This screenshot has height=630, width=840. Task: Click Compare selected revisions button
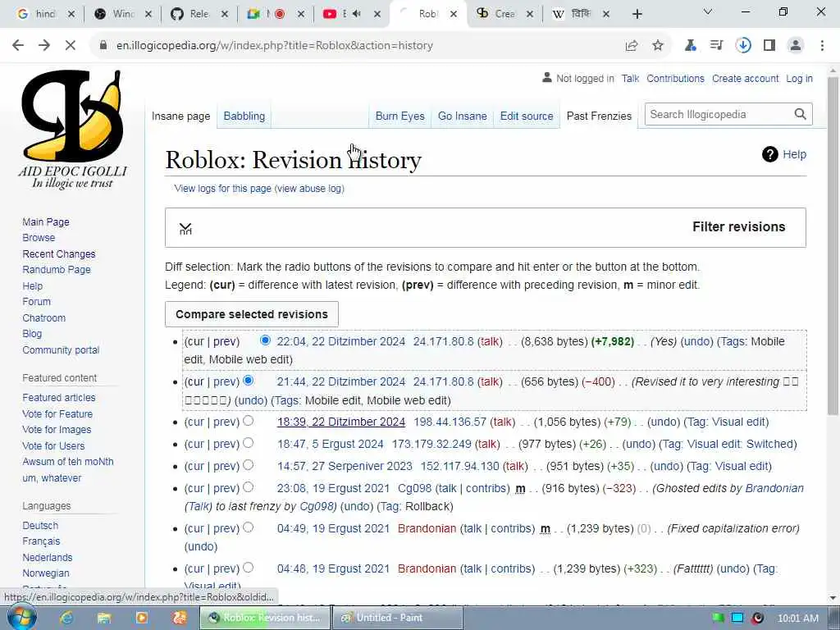click(x=252, y=314)
